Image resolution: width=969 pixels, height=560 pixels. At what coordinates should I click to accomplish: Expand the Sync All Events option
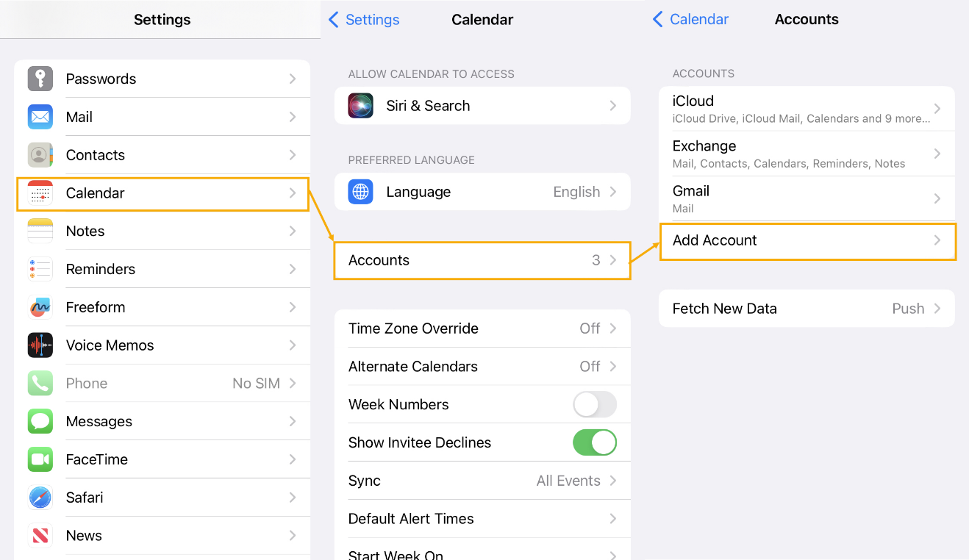tap(482, 481)
